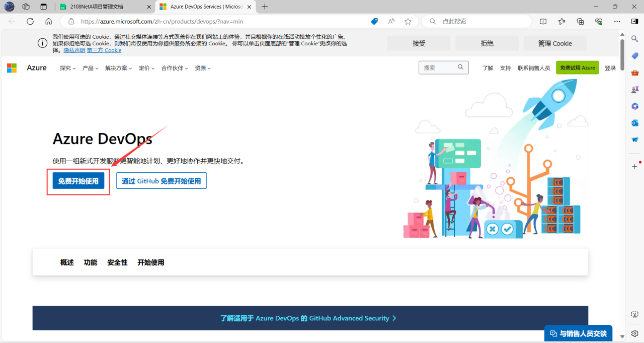
Task: Open the 支持 header link
Action: [x=505, y=68]
